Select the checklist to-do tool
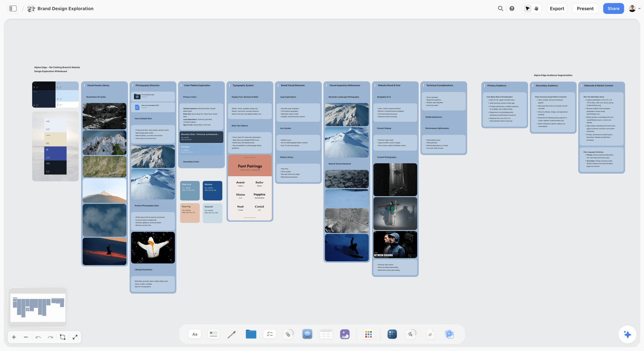Screen dimensions: 644x351 coord(269,334)
